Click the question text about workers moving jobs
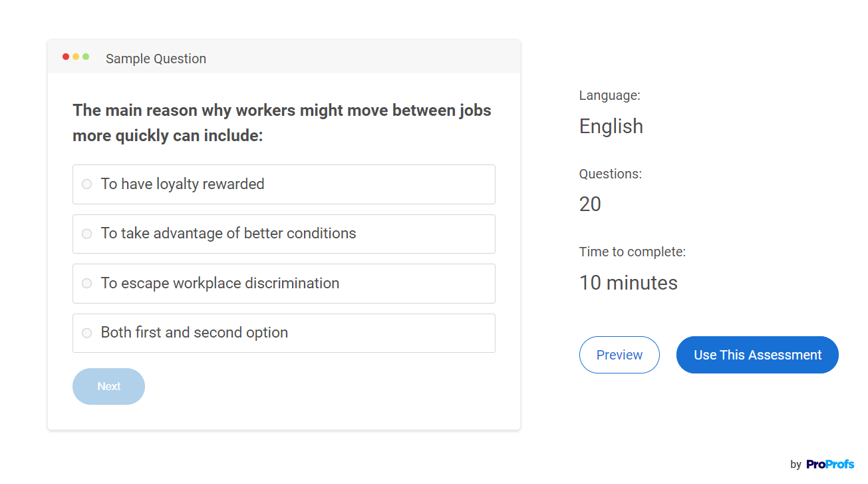The image size is (868, 484). tap(282, 123)
